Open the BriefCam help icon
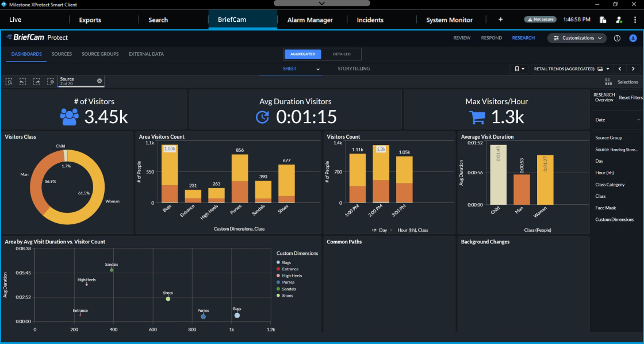The height and width of the screenshot is (344, 644). click(617, 38)
